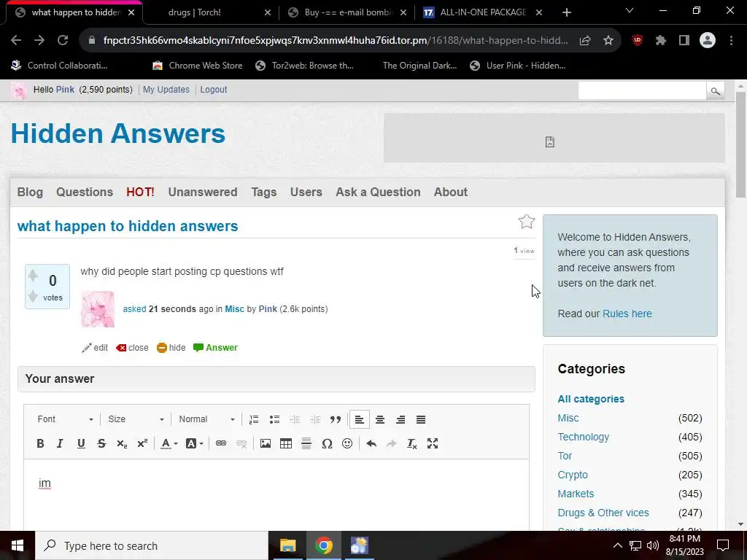747x560 pixels.
Task: Open the HOT! menu item
Action: 140,192
